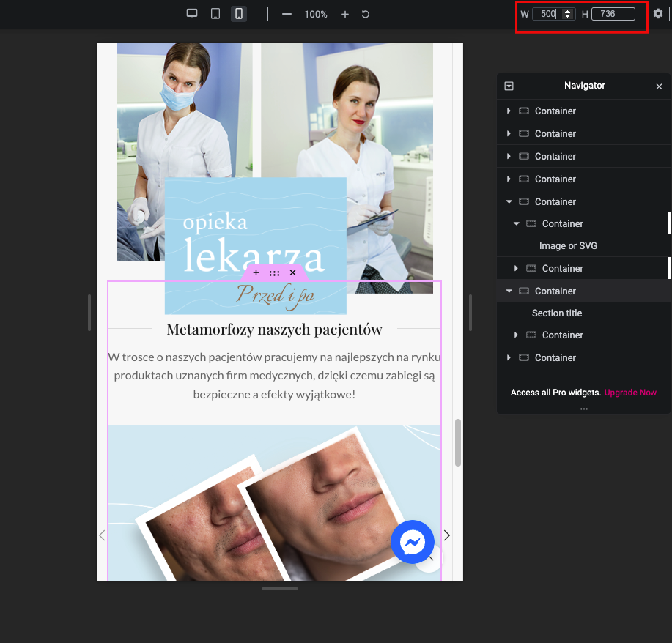Screen dimensions: 672x643
Task: Click the Navigator panel title
Action: 585,86
